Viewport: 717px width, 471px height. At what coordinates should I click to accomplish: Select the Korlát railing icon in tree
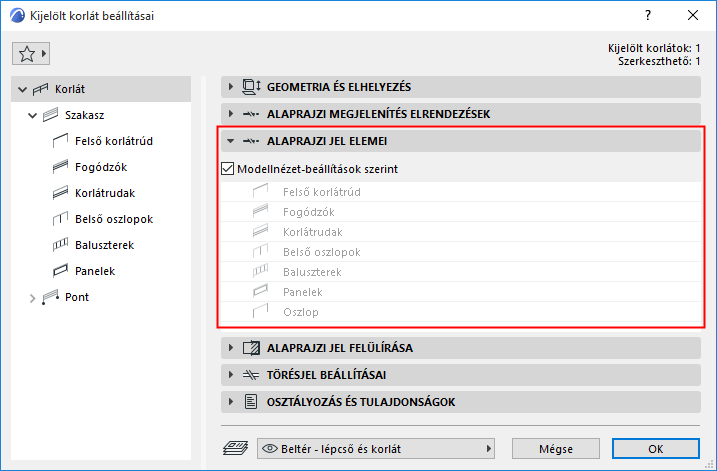40,89
